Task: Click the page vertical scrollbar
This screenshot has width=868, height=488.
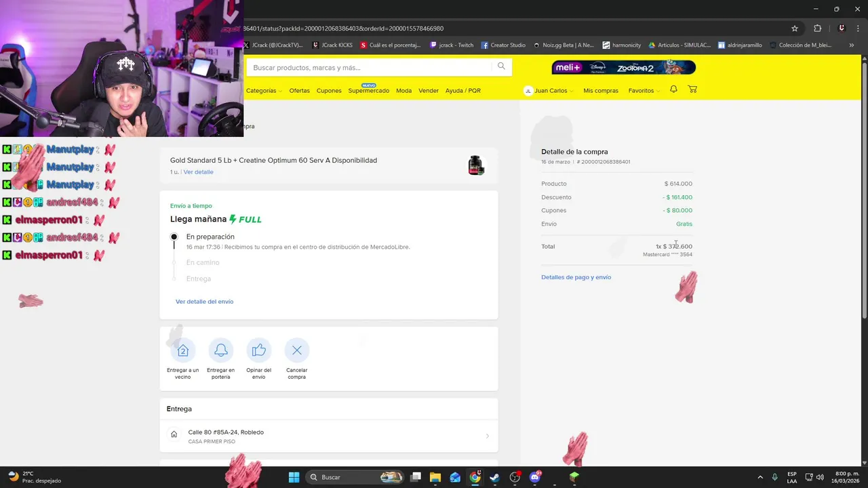Action: pos(864,190)
